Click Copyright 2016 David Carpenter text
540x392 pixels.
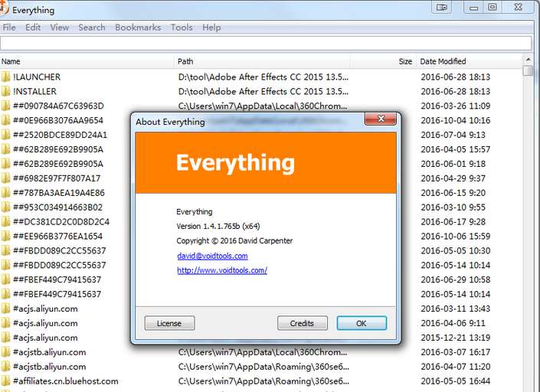click(234, 240)
